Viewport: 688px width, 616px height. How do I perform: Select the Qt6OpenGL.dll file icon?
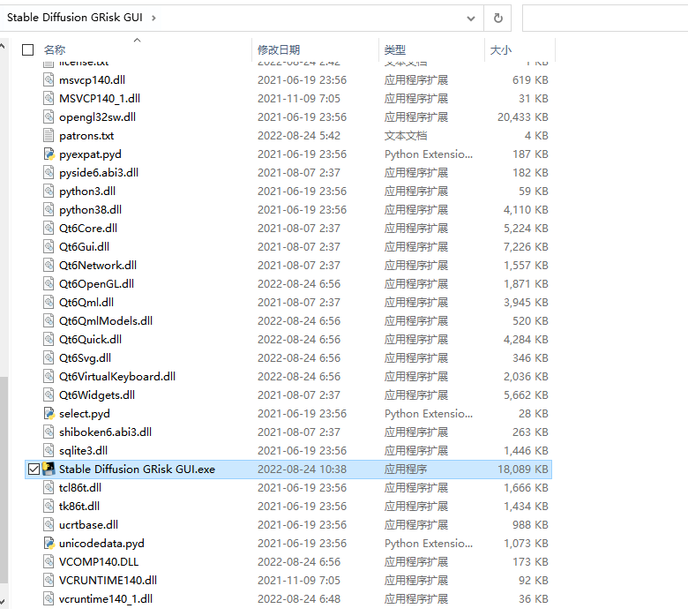coord(49,283)
